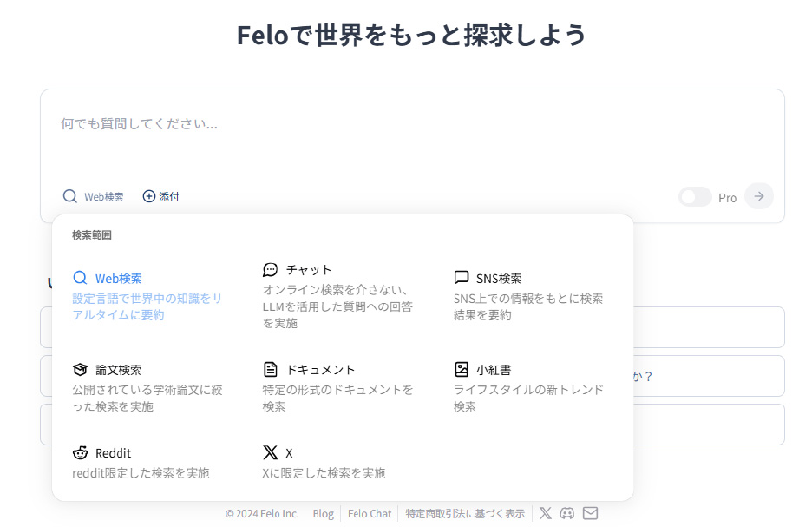Select the X logo search option icon
The image size is (812, 527).
271,452
